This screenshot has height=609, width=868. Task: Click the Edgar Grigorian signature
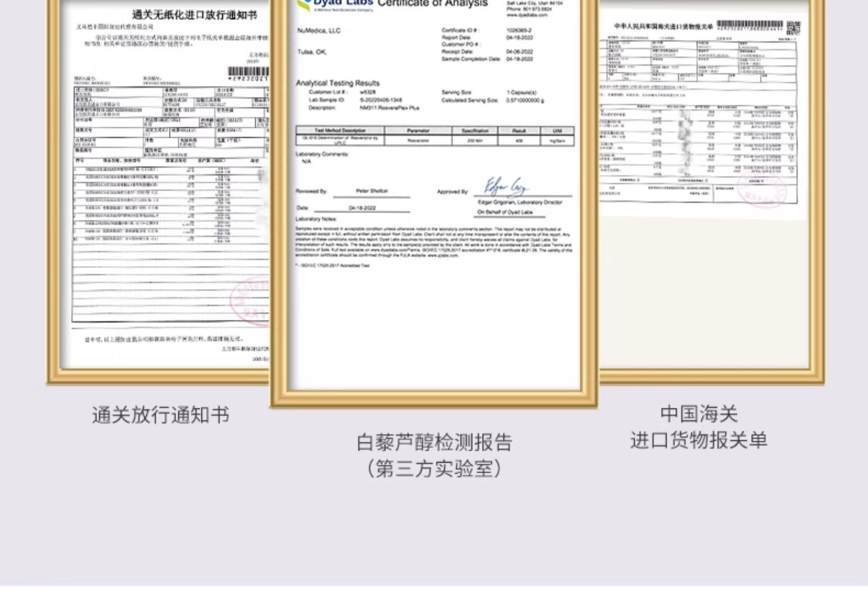[506, 186]
